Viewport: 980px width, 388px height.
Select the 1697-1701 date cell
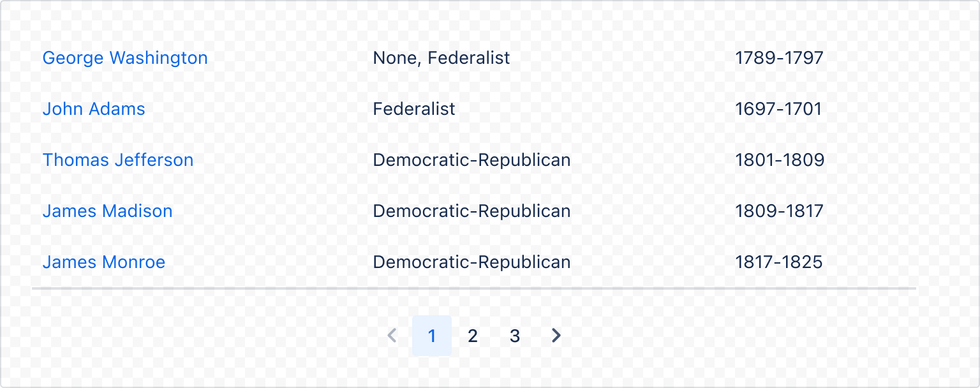point(779,109)
